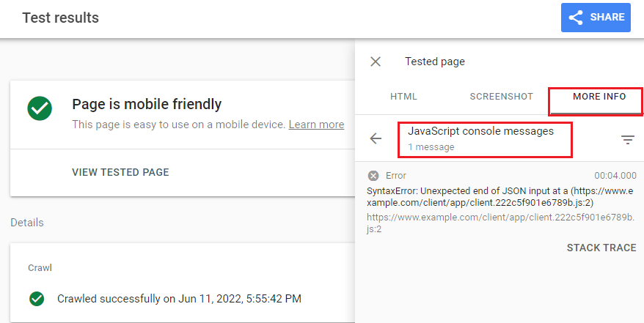644x323 pixels.
Task: Click the SHARE button
Action: [596, 18]
